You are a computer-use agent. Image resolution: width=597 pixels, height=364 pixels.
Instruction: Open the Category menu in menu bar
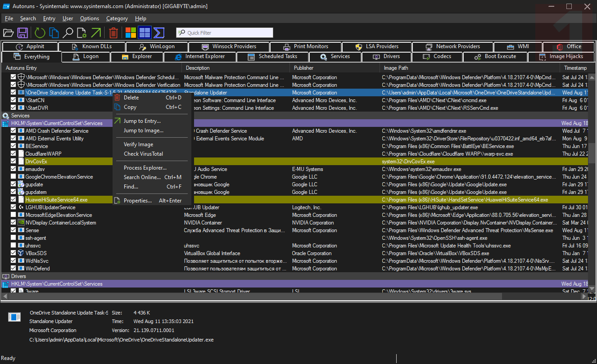(117, 18)
